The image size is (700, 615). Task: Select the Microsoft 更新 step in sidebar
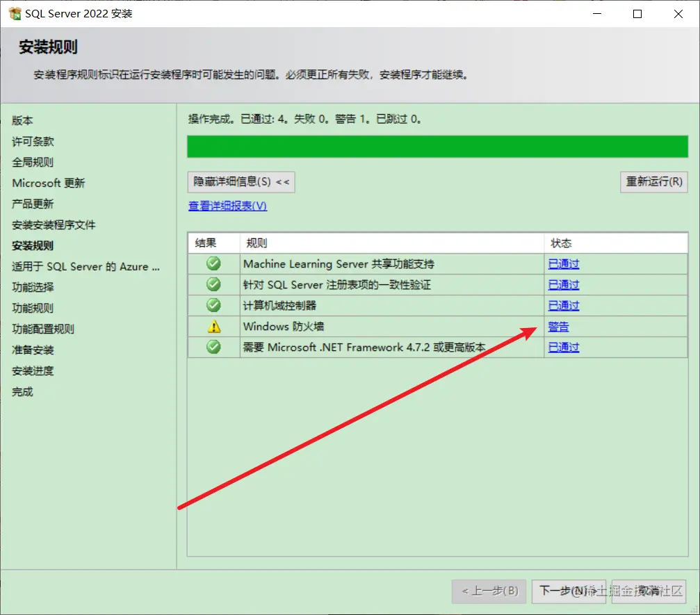(x=48, y=183)
